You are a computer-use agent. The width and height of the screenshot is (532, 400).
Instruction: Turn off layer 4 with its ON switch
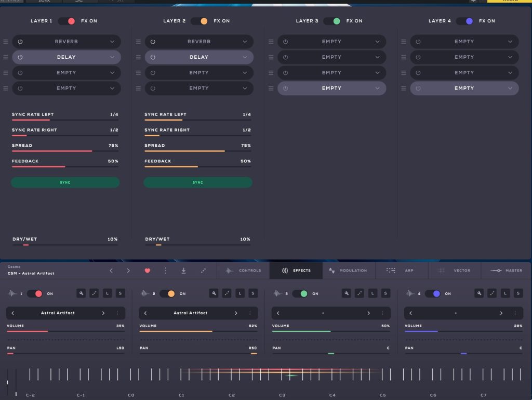tap(433, 293)
